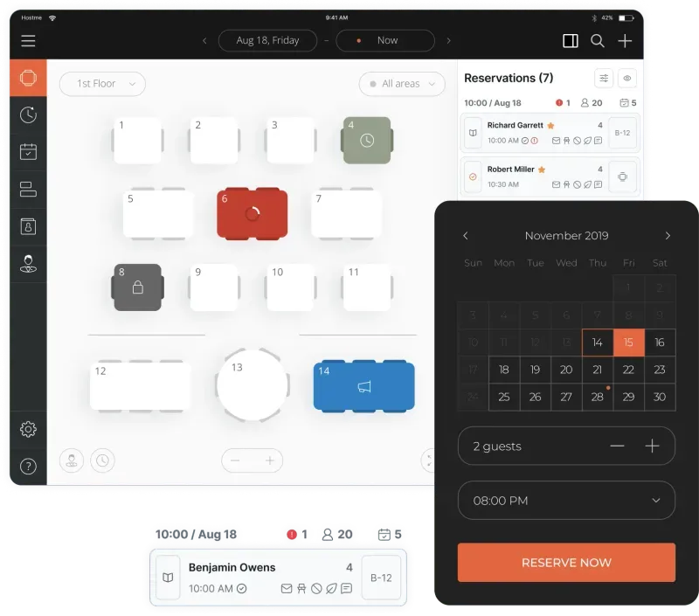Click B-12 tag on Benjamin Owens card

[x=381, y=578]
